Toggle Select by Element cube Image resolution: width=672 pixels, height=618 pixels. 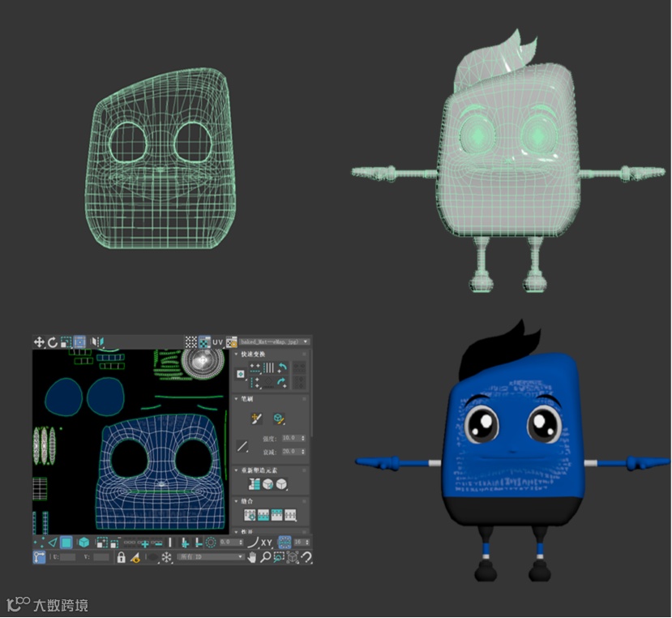tap(83, 543)
